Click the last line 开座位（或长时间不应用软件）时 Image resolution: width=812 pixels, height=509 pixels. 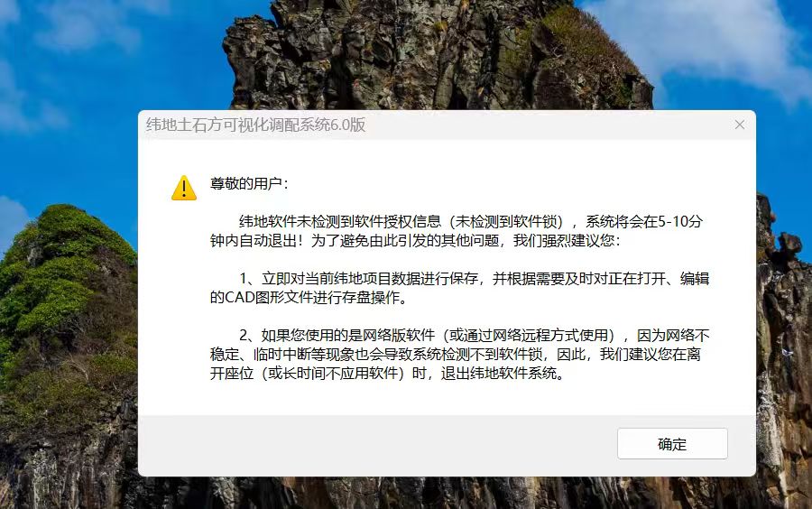click(x=387, y=373)
